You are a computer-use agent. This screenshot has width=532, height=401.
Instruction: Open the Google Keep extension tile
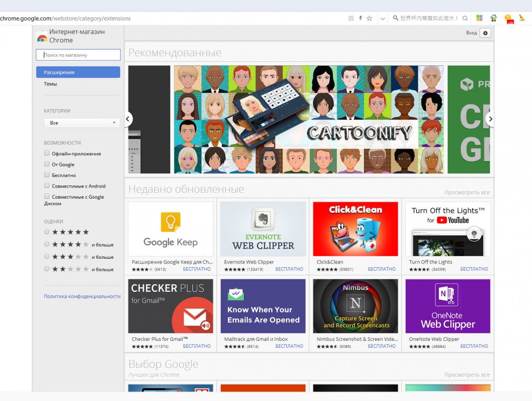pyautogui.click(x=171, y=229)
